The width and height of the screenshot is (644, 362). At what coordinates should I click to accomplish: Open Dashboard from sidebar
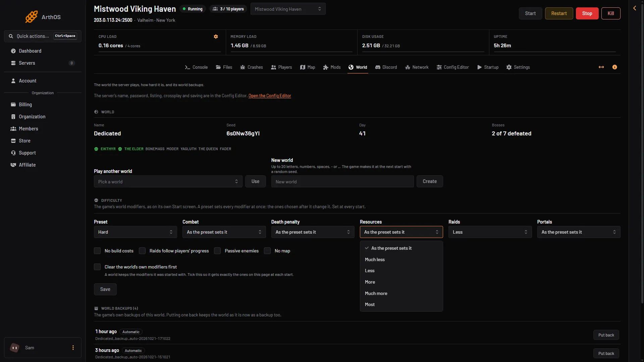[x=43, y=51]
